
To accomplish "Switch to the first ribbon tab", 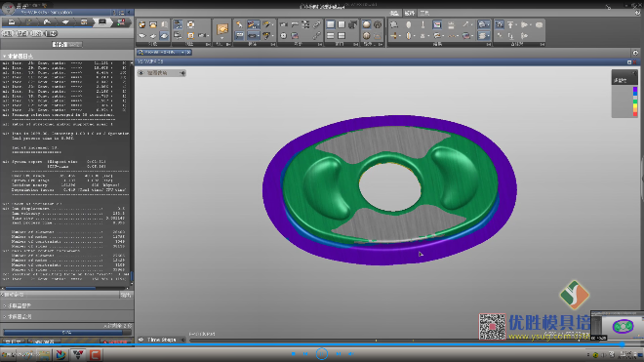I will [394, 13].
